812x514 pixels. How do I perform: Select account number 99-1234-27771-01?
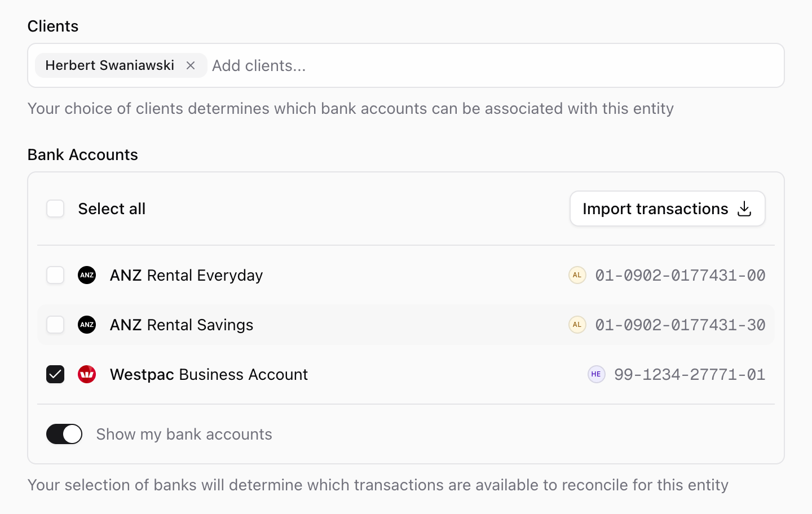click(x=690, y=374)
